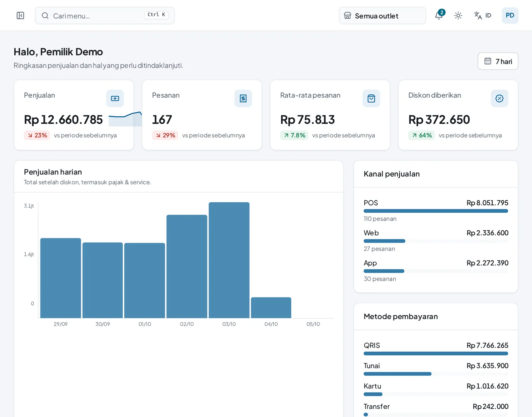Viewport: 532px width, 417px height.
Task: Click the tallest 03/10 bar
Action: (x=229, y=260)
